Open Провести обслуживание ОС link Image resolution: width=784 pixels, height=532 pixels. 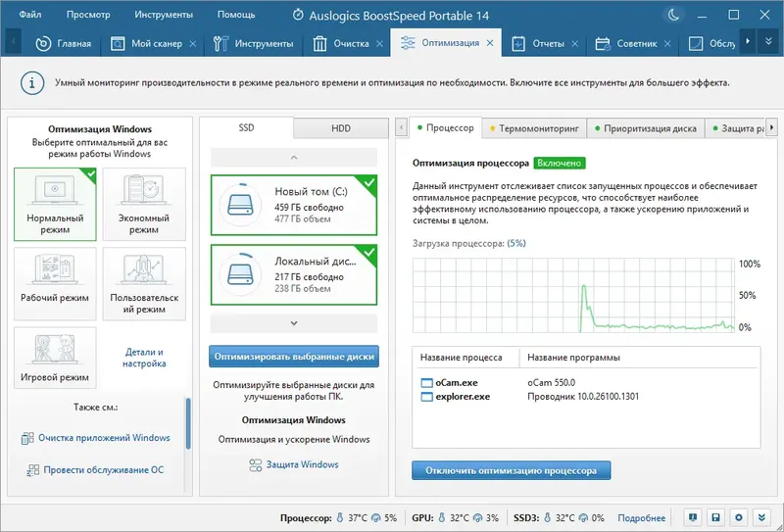(104, 470)
